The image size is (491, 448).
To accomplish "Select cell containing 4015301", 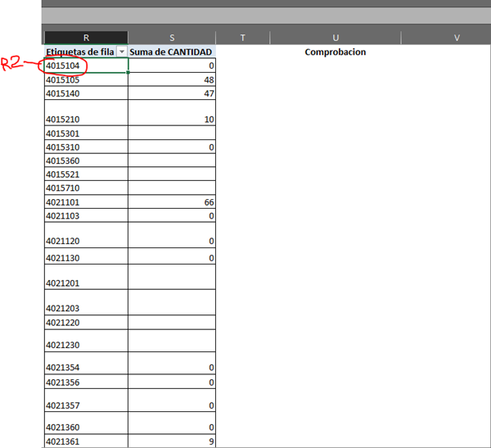I will click(x=86, y=133).
